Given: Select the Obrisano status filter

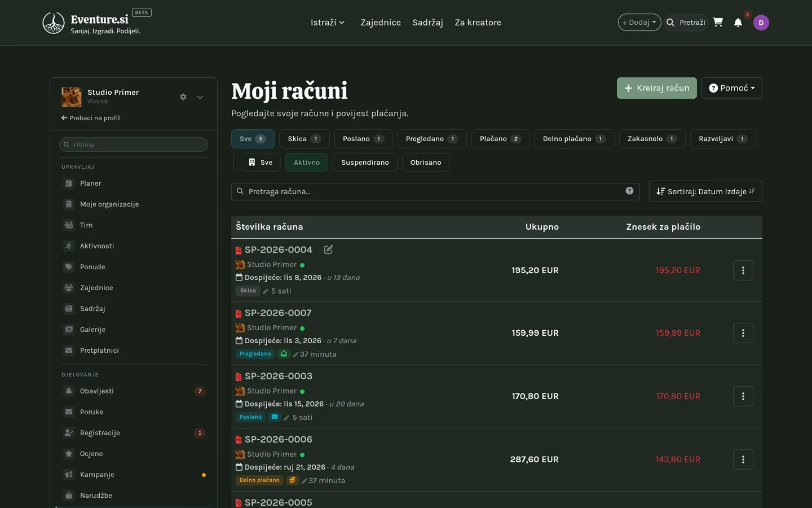Looking at the screenshot, I should 426,163.
